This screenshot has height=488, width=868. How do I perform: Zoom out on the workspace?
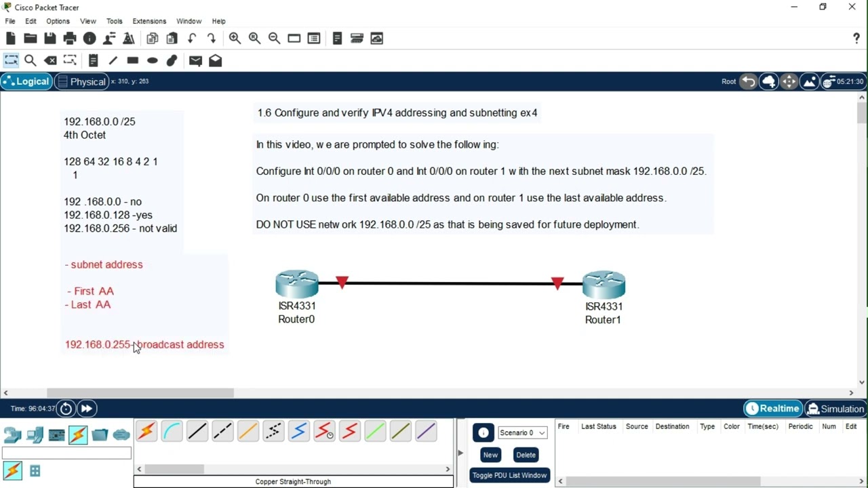[x=274, y=39]
